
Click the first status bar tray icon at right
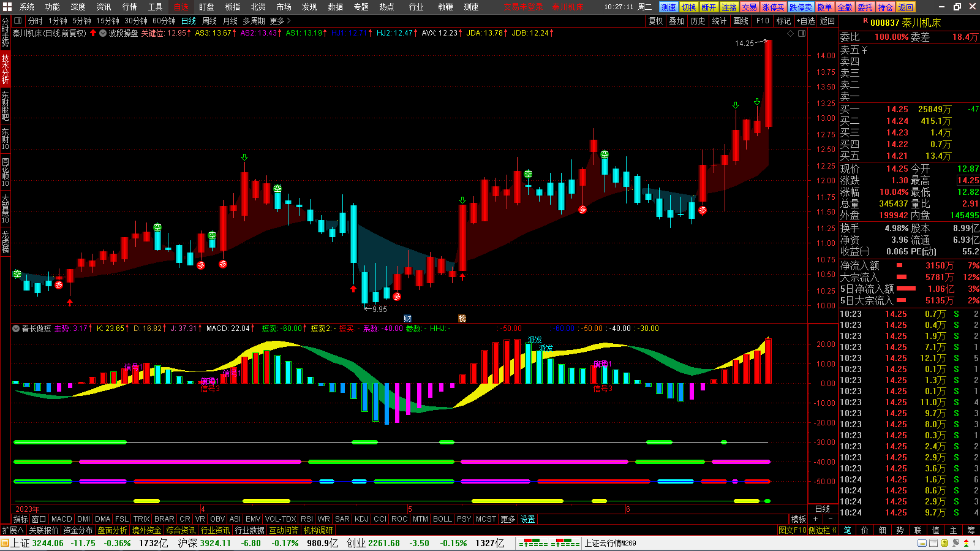[x=922, y=543]
